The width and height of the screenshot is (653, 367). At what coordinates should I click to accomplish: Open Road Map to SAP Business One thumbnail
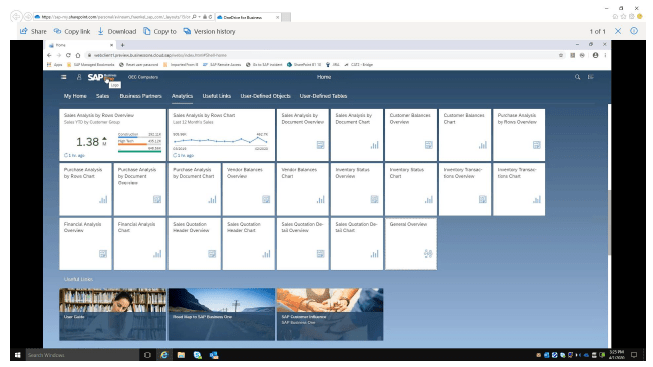pyautogui.click(x=222, y=315)
